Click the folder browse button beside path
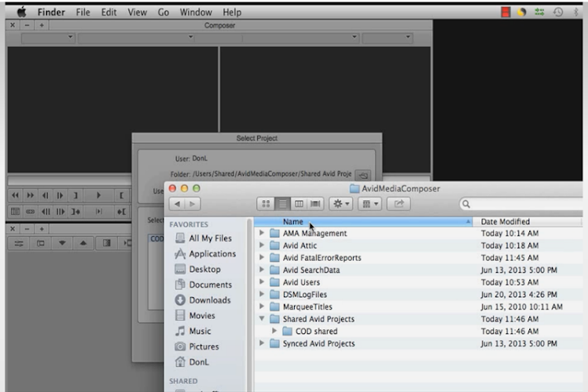The image size is (588, 392). 361,175
